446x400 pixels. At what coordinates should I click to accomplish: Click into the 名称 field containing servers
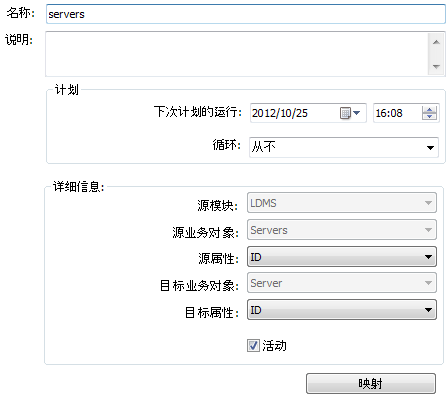coord(246,14)
